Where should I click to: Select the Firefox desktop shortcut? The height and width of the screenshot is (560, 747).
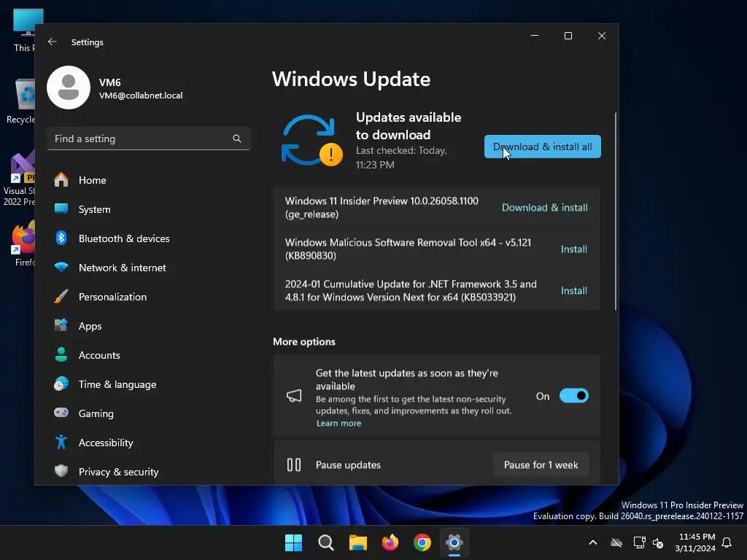point(24,243)
